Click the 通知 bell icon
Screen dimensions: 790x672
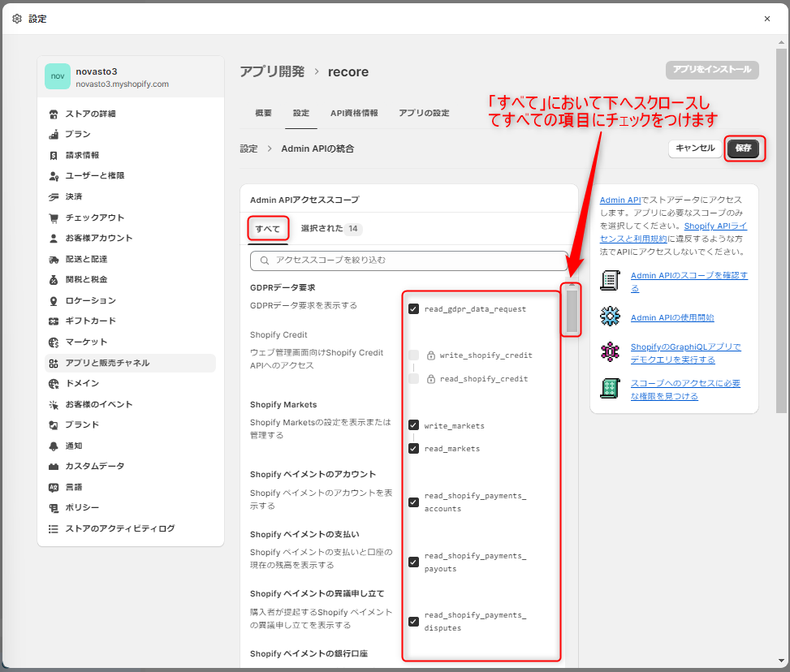(x=54, y=446)
